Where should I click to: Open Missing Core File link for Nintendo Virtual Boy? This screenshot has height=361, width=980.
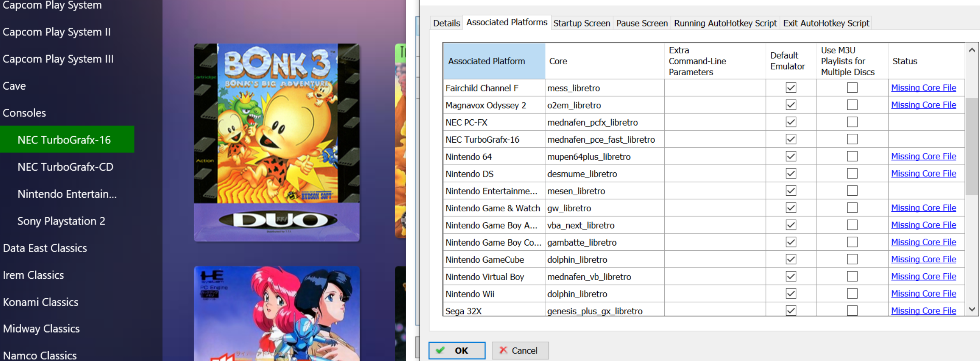pos(923,276)
